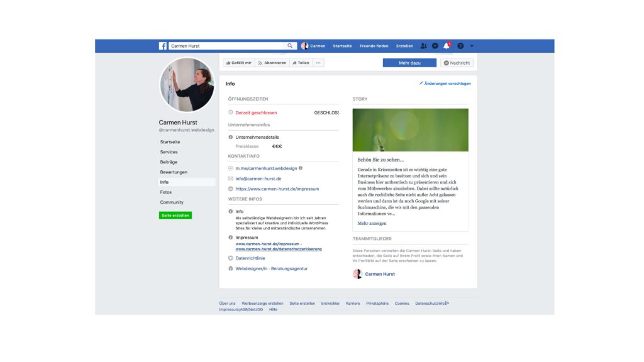Click Derzeit geschlossen opening hours

pos(256,112)
